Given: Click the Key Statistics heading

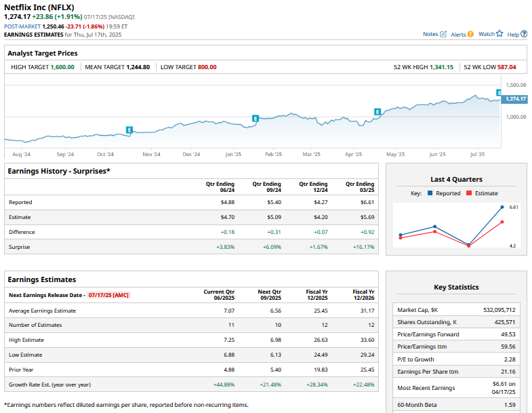Looking at the screenshot, I should pos(456,288).
